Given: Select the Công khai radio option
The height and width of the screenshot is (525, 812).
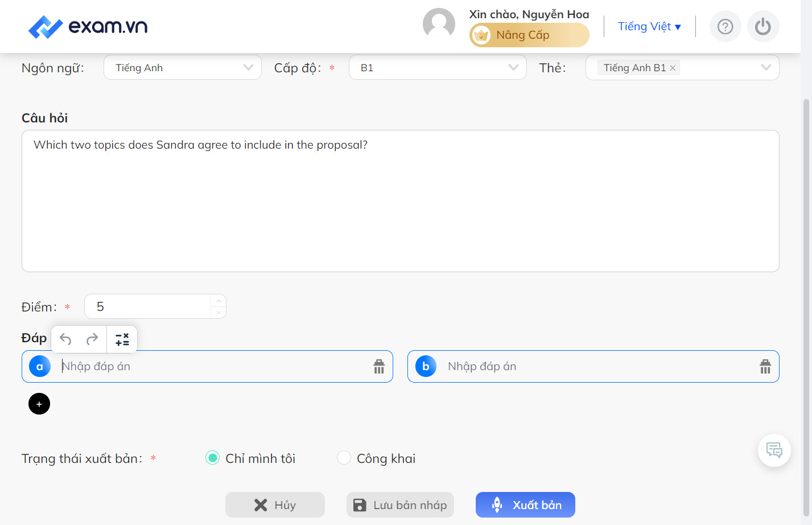Looking at the screenshot, I should 344,458.
